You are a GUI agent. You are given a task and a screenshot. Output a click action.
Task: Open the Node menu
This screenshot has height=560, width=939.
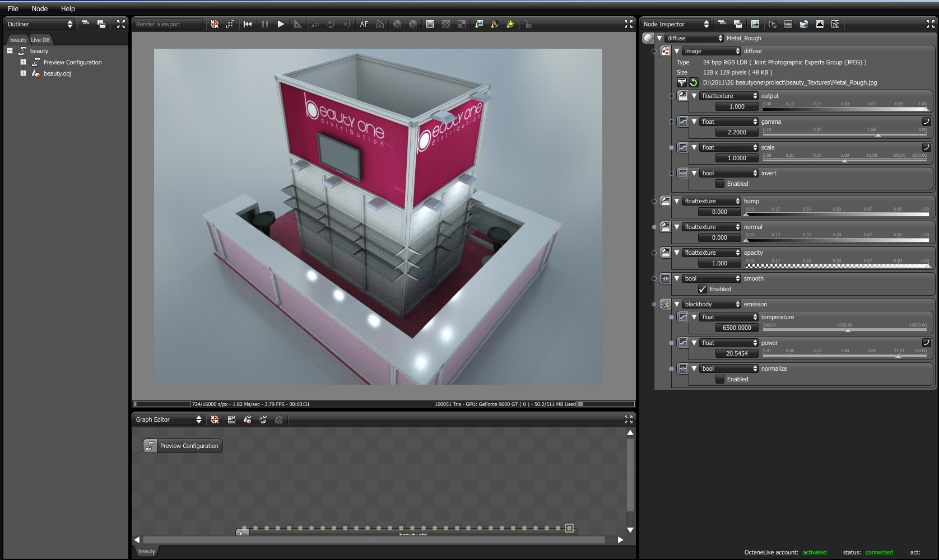coord(40,9)
